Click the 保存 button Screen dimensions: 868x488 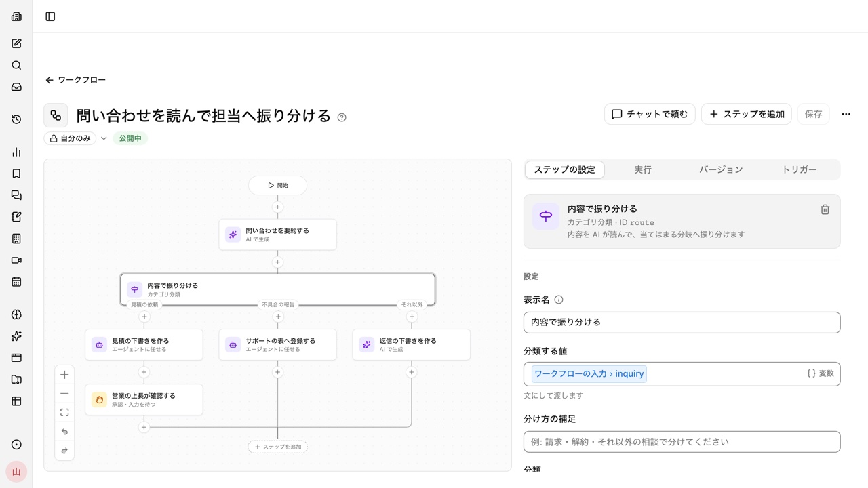813,114
